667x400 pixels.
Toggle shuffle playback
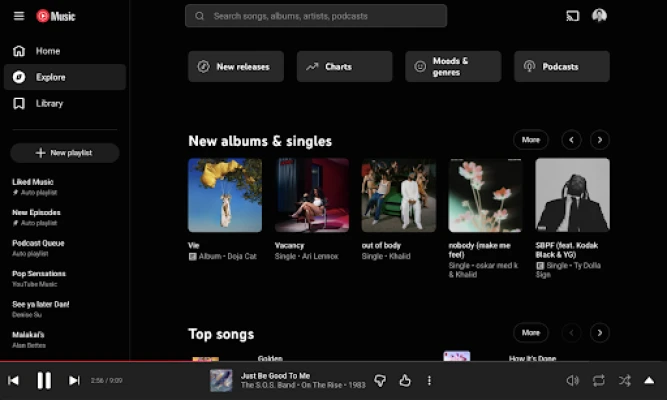(624, 380)
